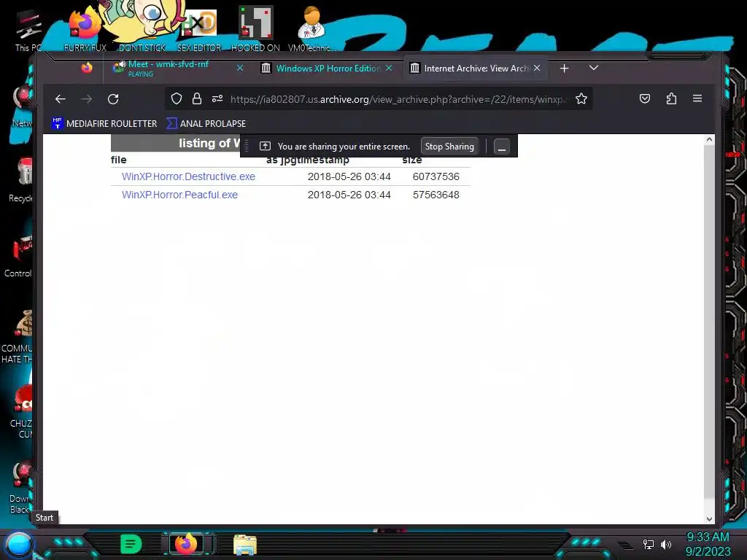Open site permissions icon in address bar
The width and height of the screenshot is (747, 560).
[x=217, y=98]
